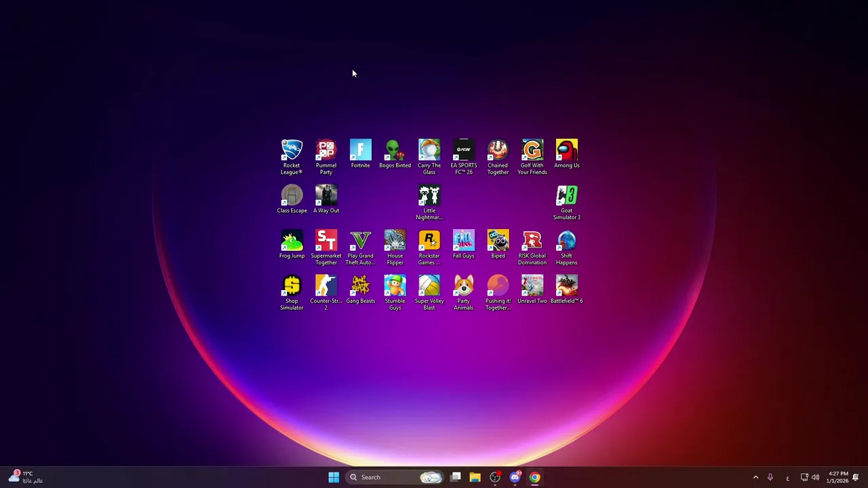Open the volume speaker tray icon
This screenshot has width=868, height=488.
pos(815,477)
